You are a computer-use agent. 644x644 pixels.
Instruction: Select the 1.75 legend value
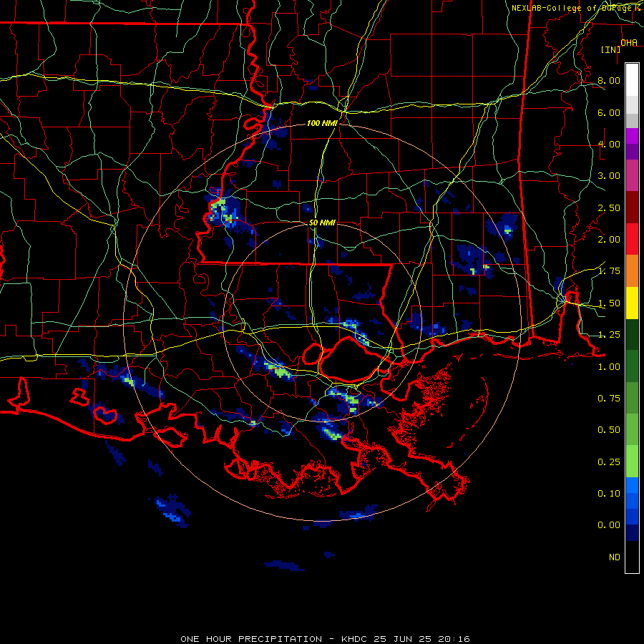609,271
